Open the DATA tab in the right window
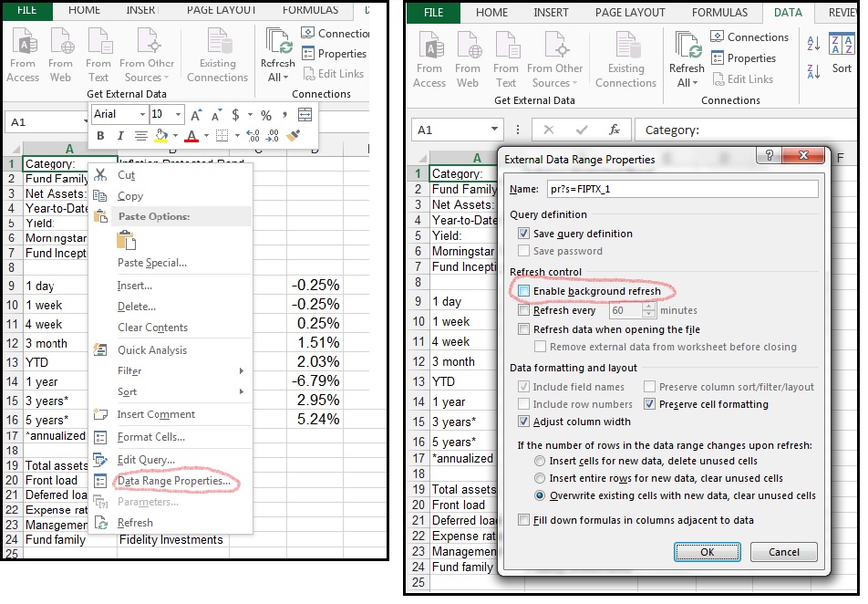This screenshot has height=604, width=868. point(788,12)
